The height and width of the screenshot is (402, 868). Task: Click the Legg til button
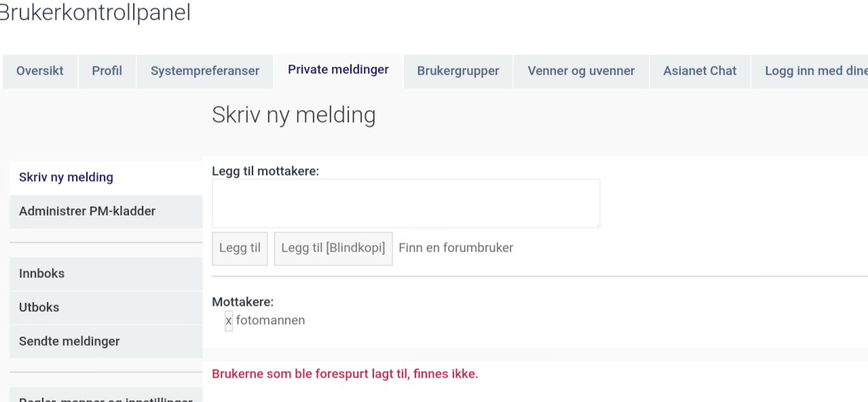(240, 248)
